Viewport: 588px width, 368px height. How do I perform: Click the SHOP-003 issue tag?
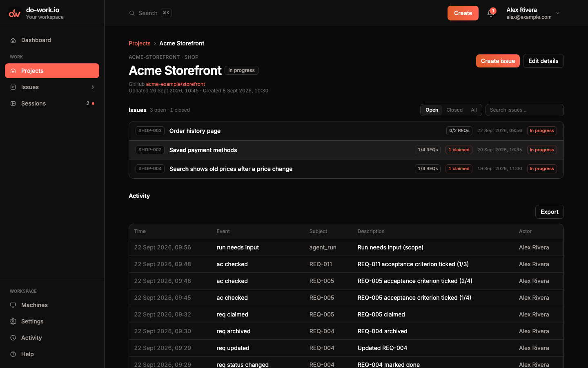(x=150, y=131)
